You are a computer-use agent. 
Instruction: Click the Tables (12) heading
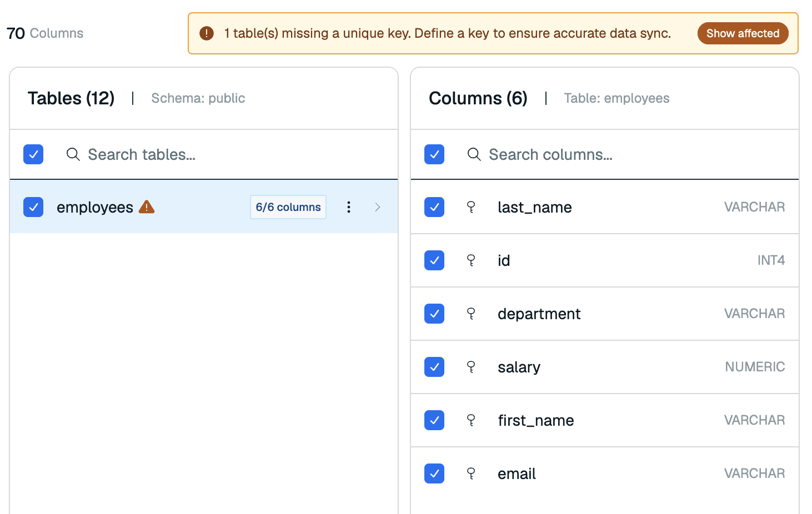click(x=71, y=98)
